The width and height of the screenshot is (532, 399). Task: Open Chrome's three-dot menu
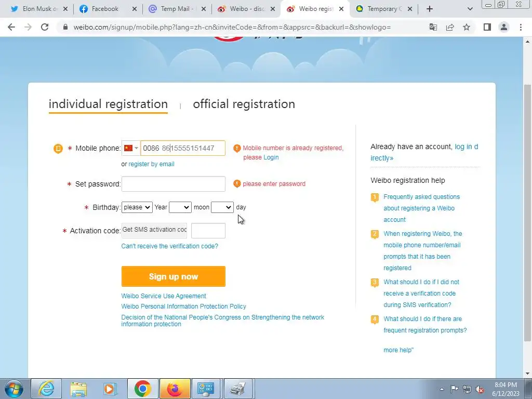tap(521, 27)
